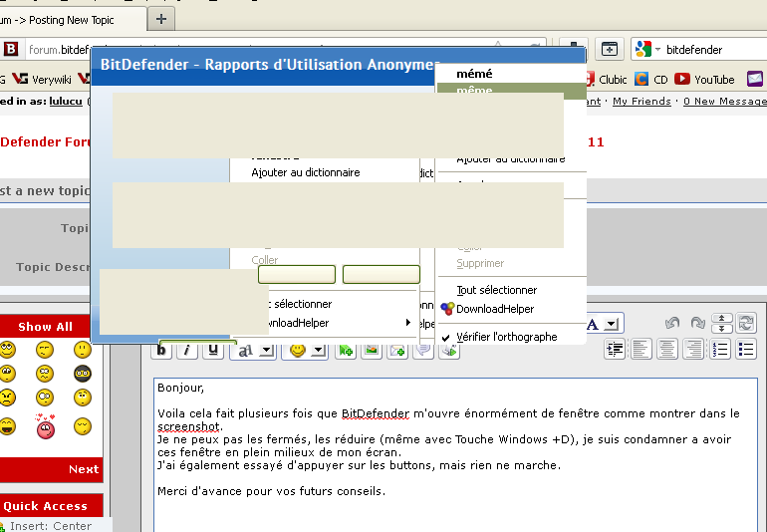Insert the laughing open-mouth emoticon
The width and height of the screenshot is (767, 532).
tap(7, 426)
